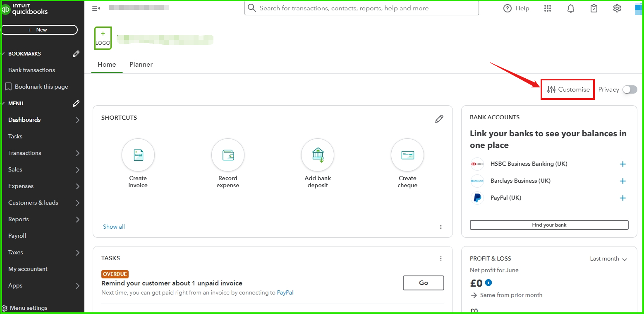Expand the Reports submenu
Viewport: 644px width, 314px height.
[77, 220]
